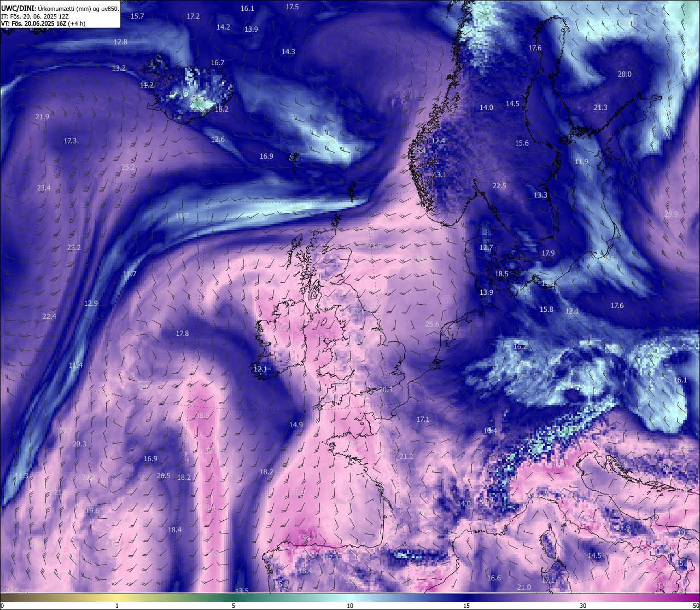Click the 13.1 value over southern Norway
700x610 pixels.
[x=440, y=175]
